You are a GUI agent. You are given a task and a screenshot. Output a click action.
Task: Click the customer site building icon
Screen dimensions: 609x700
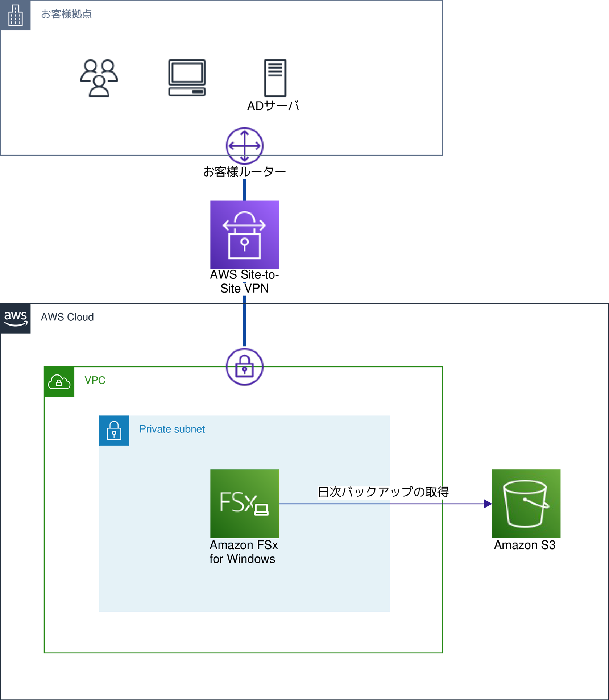15,15
